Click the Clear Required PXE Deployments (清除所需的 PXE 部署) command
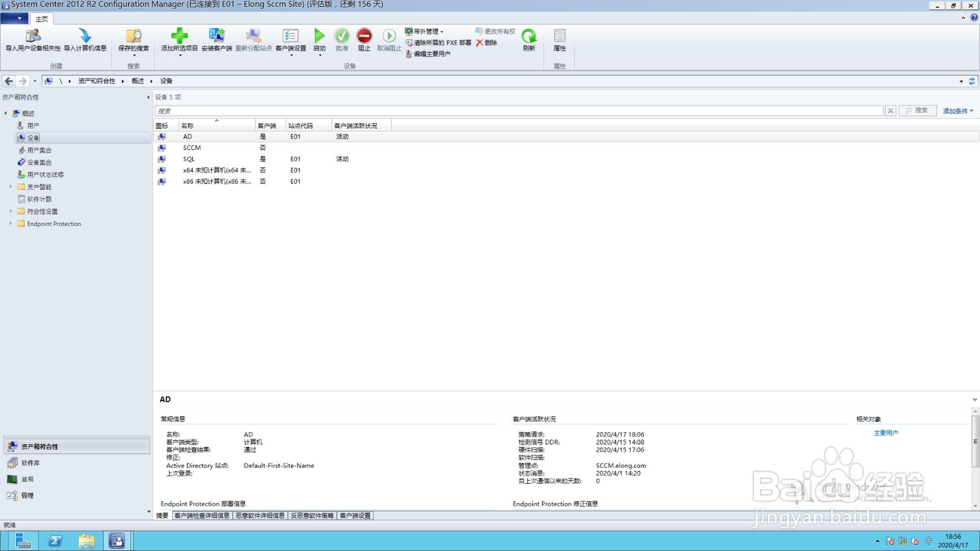The height and width of the screenshot is (551, 980). (439, 43)
